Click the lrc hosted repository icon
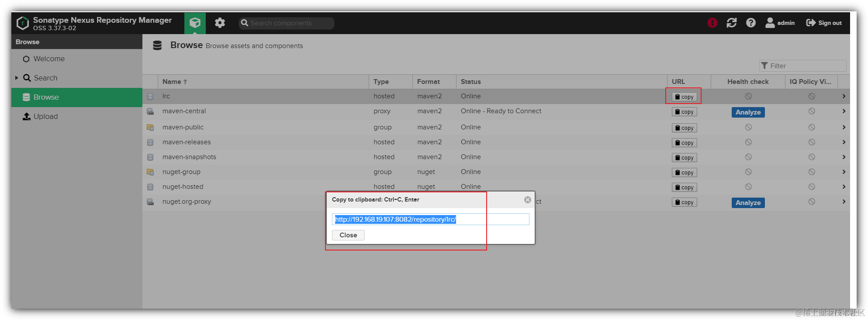The image size is (868, 320). click(x=150, y=97)
